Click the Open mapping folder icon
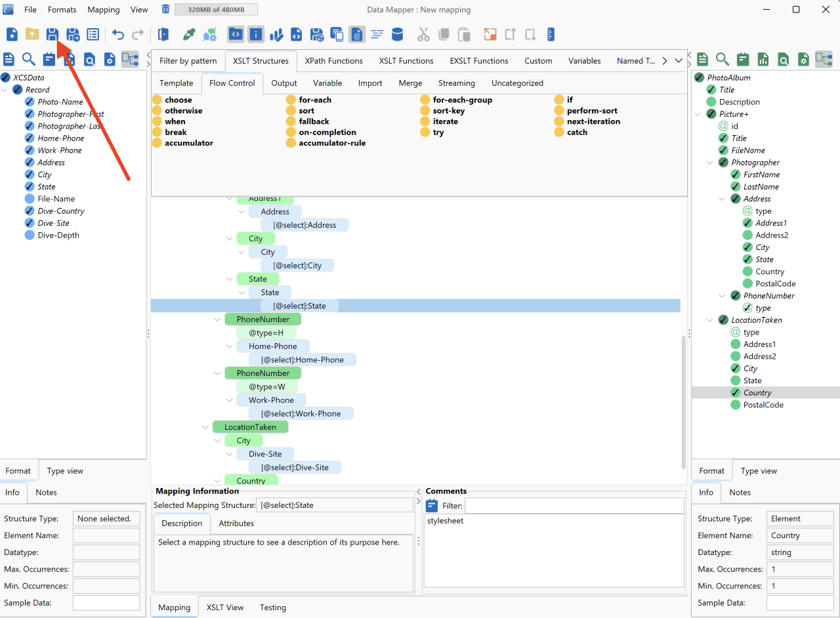 32,35
